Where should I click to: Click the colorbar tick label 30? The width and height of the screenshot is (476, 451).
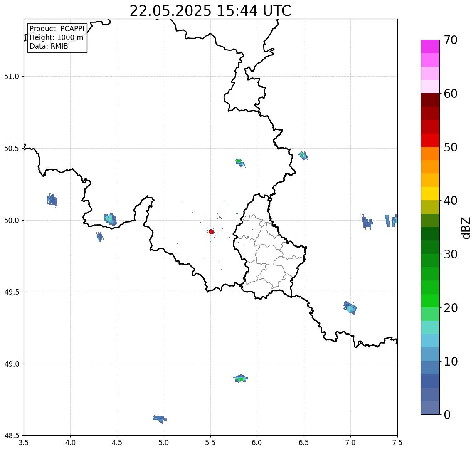tap(451, 254)
